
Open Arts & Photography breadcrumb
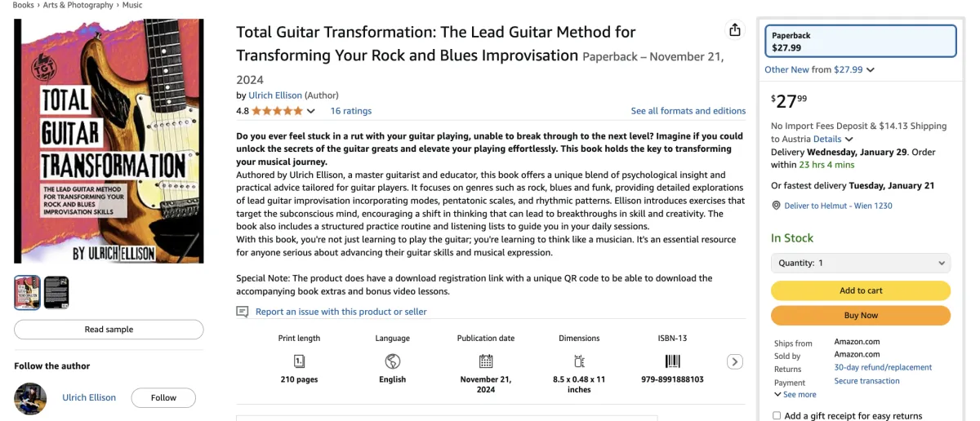[x=78, y=5]
